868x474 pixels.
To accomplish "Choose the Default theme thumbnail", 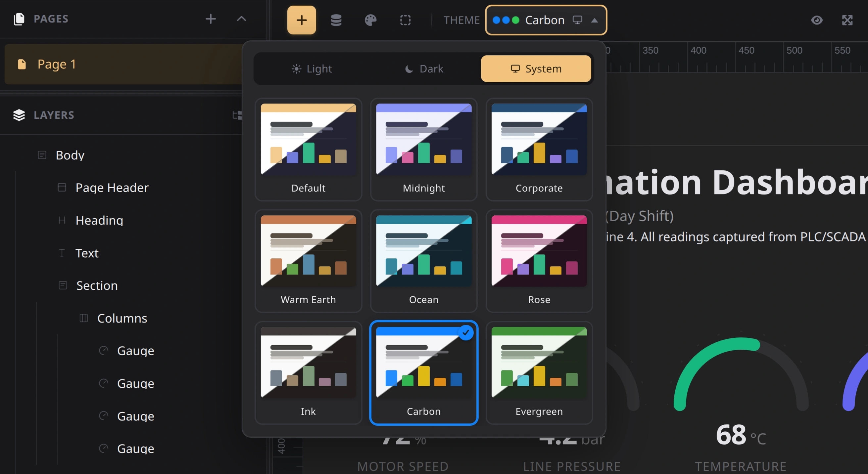I will [308, 150].
